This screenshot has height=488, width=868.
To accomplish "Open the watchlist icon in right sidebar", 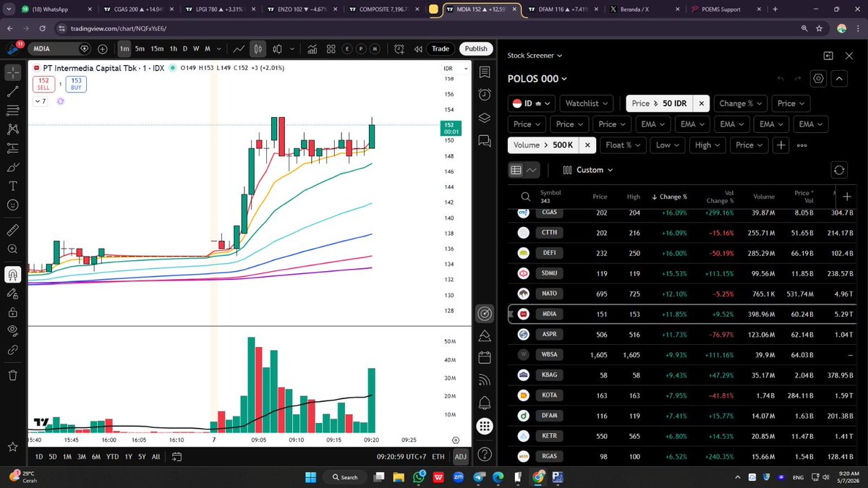I will 485,72.
